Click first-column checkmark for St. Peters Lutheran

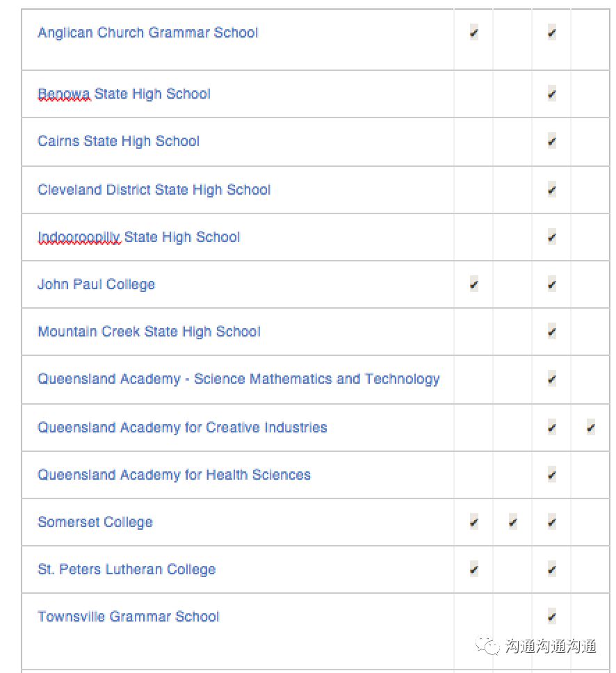[474, 569]
